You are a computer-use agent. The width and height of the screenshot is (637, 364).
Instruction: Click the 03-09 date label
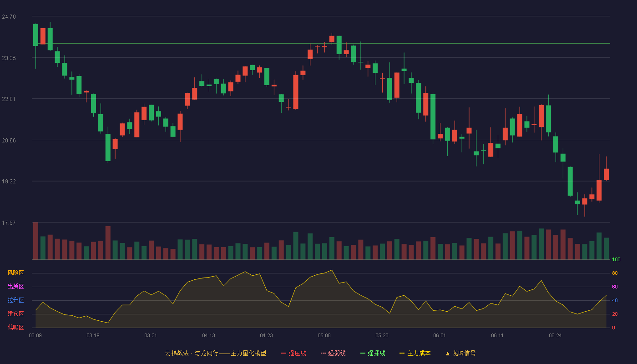point(35,335)
